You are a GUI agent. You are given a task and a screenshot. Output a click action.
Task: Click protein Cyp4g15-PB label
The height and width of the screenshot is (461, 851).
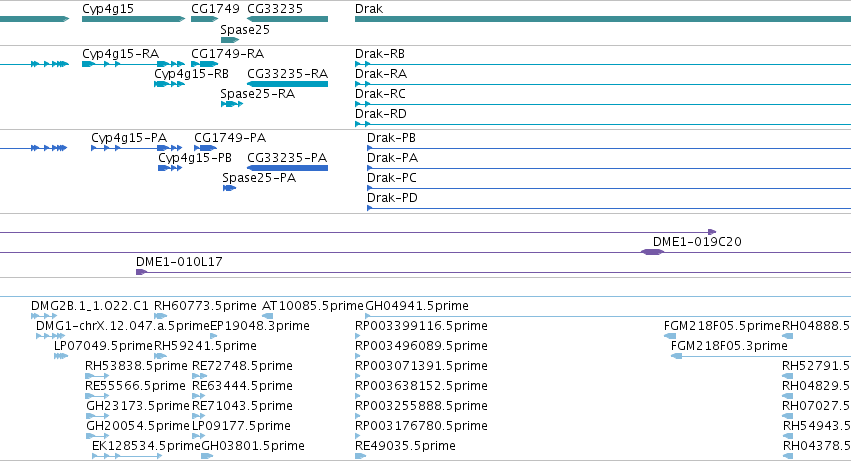(195, 158)
